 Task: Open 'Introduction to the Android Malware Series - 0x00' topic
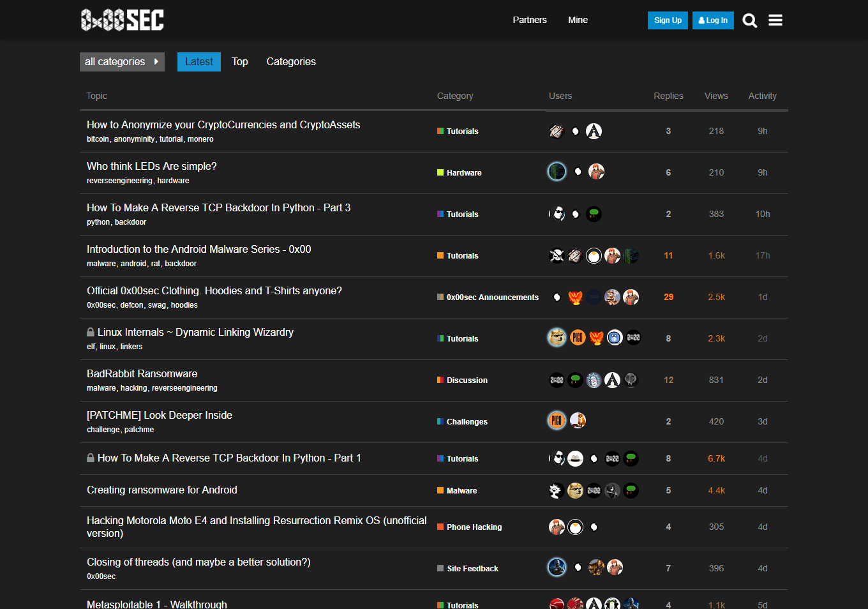point(199,249)
